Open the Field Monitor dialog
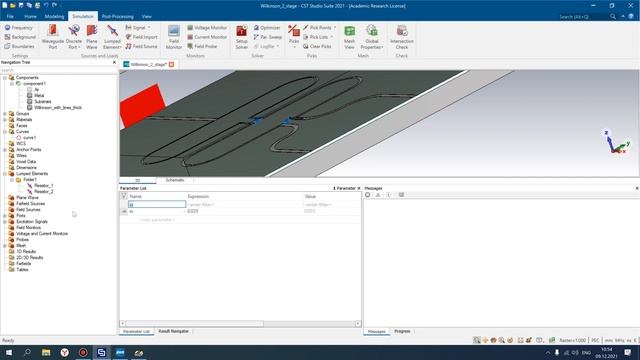The image size is (640, 360). [x=174, y=37]
